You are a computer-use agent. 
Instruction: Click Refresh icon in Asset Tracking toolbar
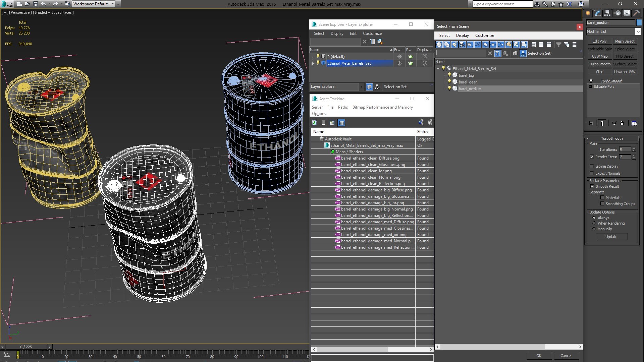[x=314, y=123]
